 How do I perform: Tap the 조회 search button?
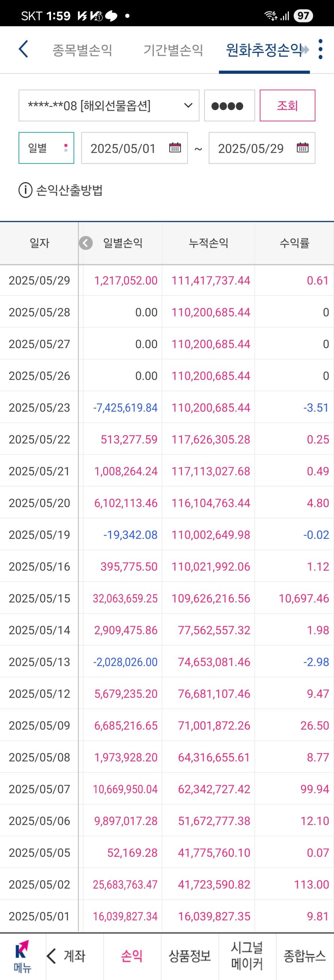pyautogui.click(x=287, y=106)
